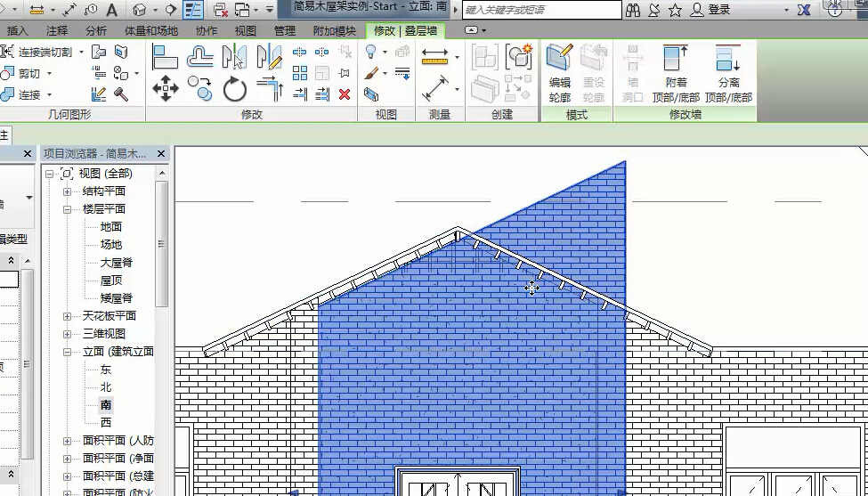This screenshot has height=496, width=868.
Task: Toggle ribbon minimize button beside the tabs
Action: (x=472, y=30)
